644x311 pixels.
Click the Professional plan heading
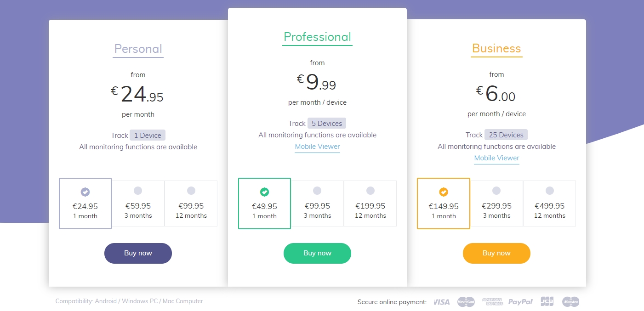coord(317,37)
